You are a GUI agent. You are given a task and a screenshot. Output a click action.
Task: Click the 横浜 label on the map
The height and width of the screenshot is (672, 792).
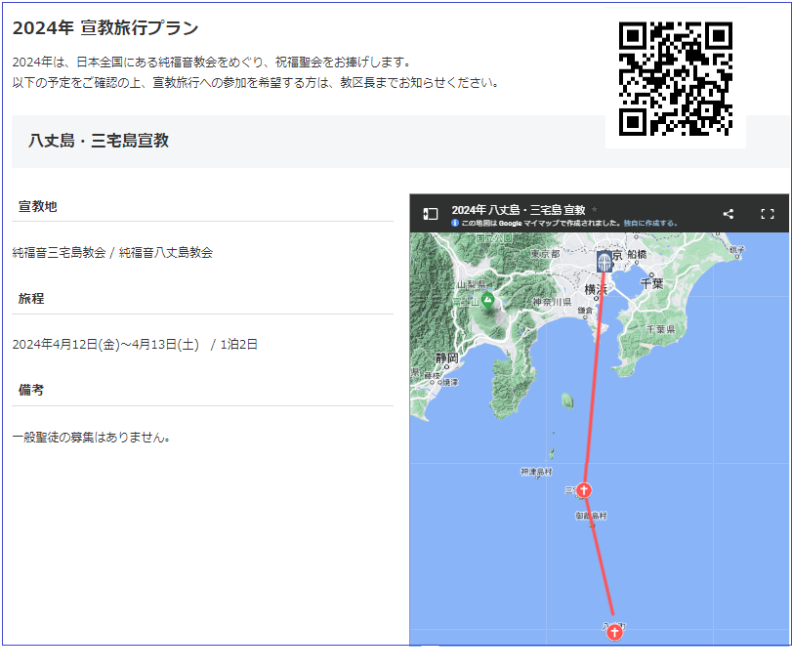pyautogui.click(x=596, y=290)
